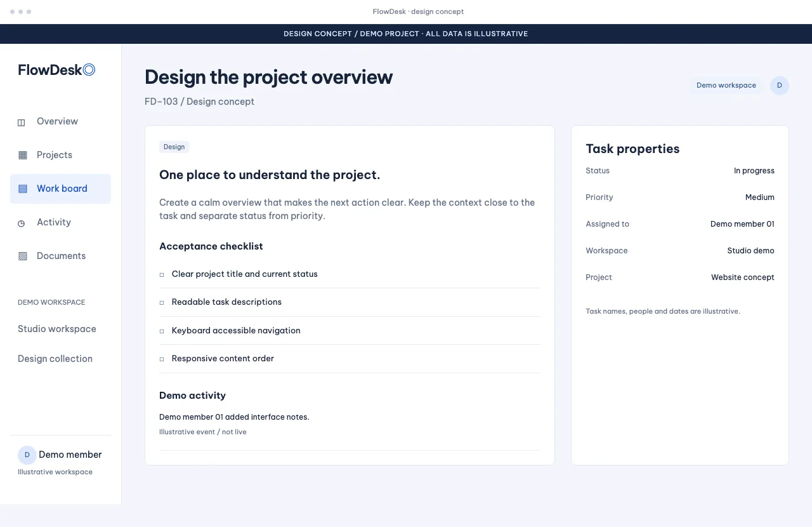Click the "Task properties" heading
This screenshot has height=527, width=812.
(x=632, y=149)
